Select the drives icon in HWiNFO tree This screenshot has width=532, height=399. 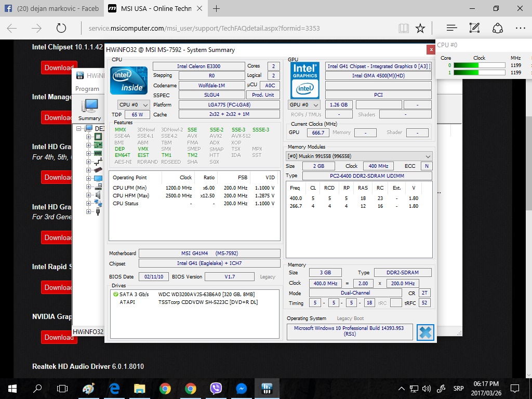[98, 187]
